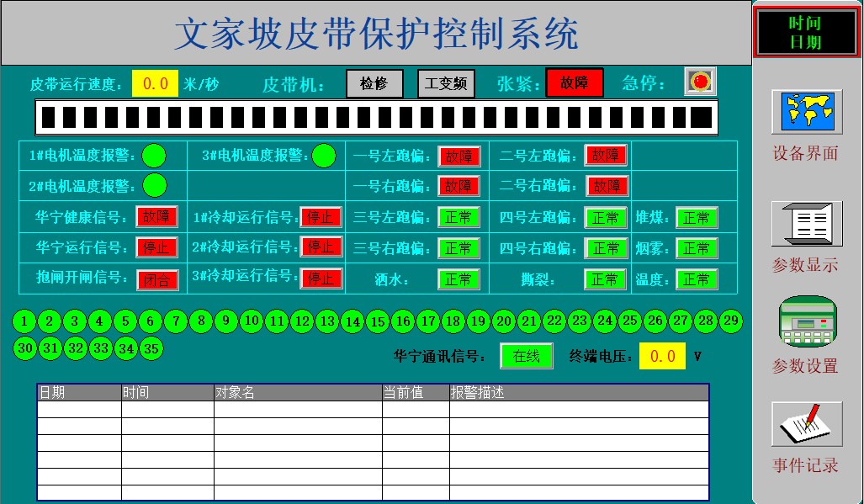Click the 当前值 column header

[x=416, y=393]
